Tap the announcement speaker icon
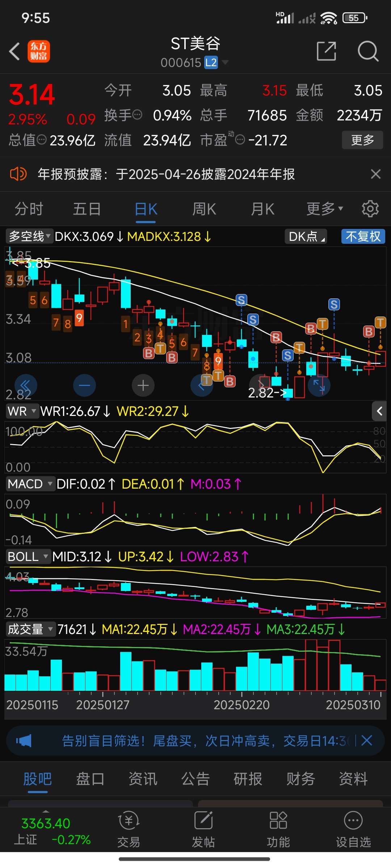 pyautogui.click(x=18, y=174)
